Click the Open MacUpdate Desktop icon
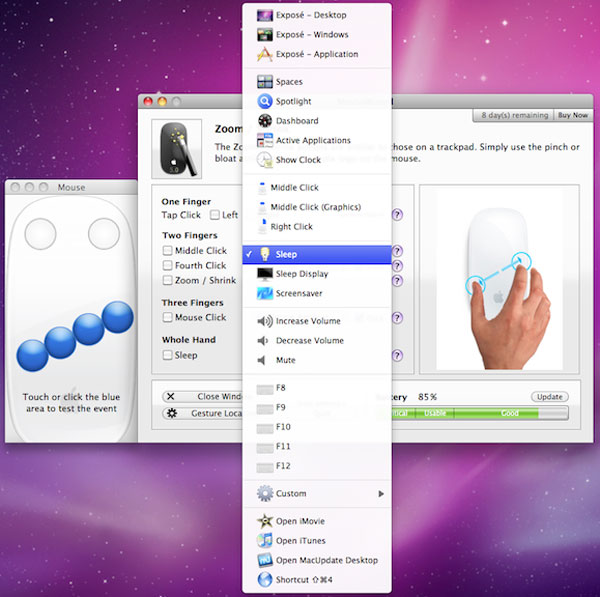 tap(264, 560)
